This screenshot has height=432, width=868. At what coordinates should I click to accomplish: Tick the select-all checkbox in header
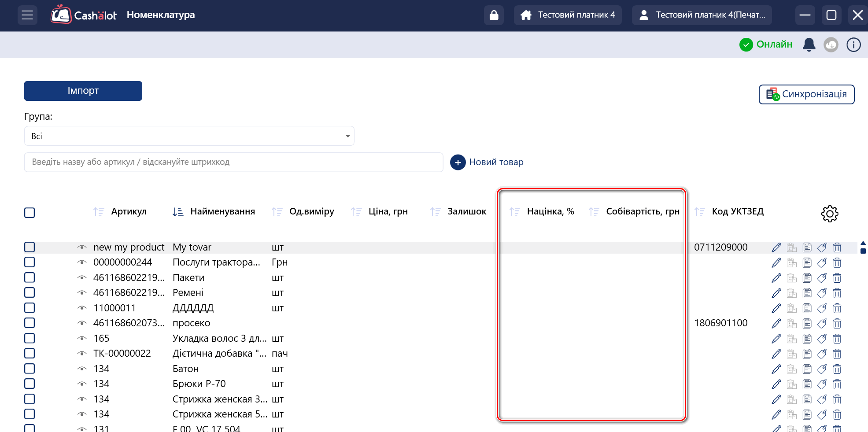[x=30, y=213]
